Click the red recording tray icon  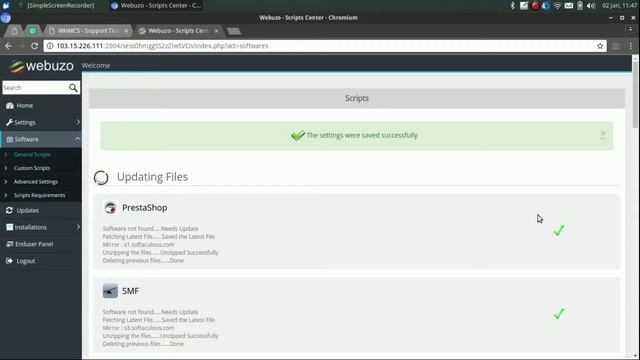pyautogui.click(x=535, y=6)
